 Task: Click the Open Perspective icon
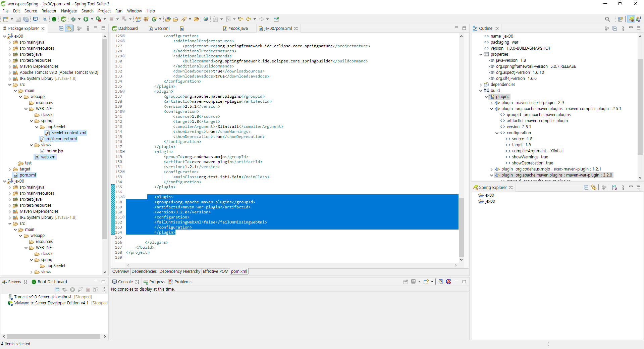[620, 19]
